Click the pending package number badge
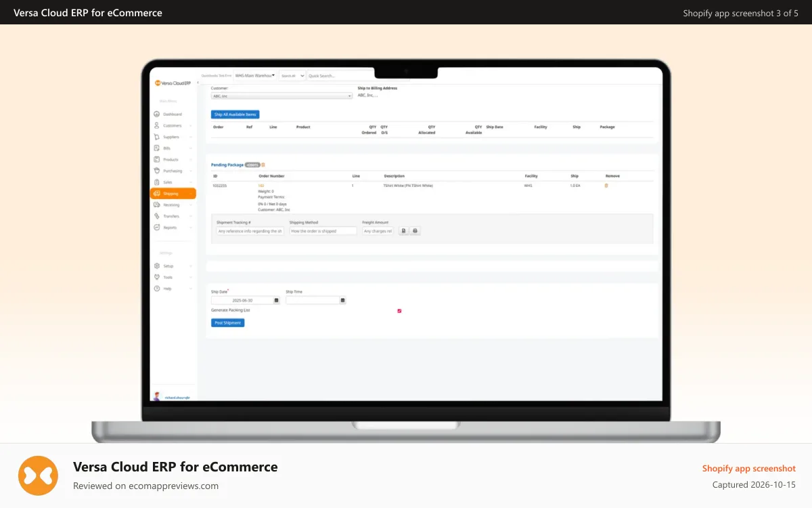This screenshot has width=812, height=508. pyautogui.click(x=252, y=165)
